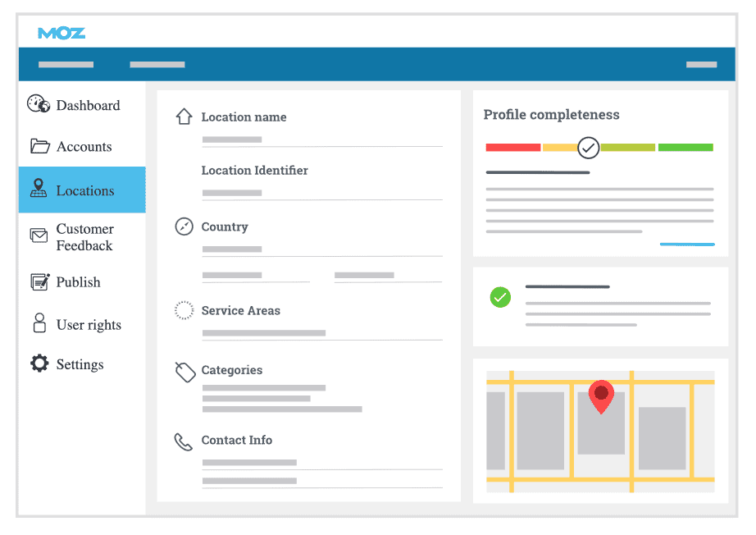This screenshot has width=756, height=535.
Task: Select the Locations map pin icon
Action: 39,189
